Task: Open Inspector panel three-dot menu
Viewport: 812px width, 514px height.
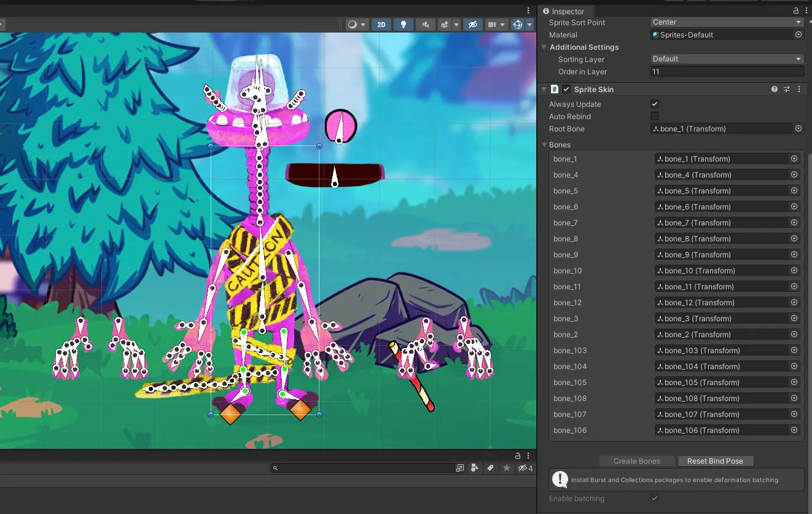Action: pos(806,11)
